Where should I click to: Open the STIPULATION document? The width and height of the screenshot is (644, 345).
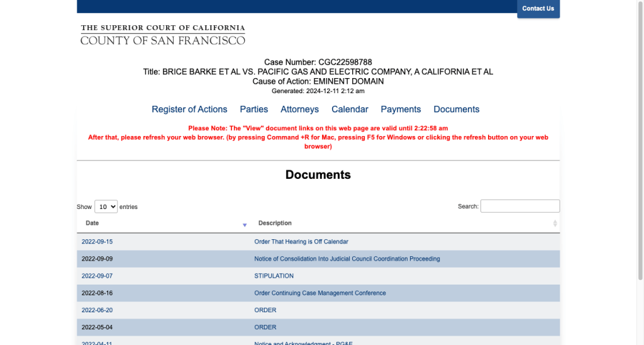click(274, 276)
